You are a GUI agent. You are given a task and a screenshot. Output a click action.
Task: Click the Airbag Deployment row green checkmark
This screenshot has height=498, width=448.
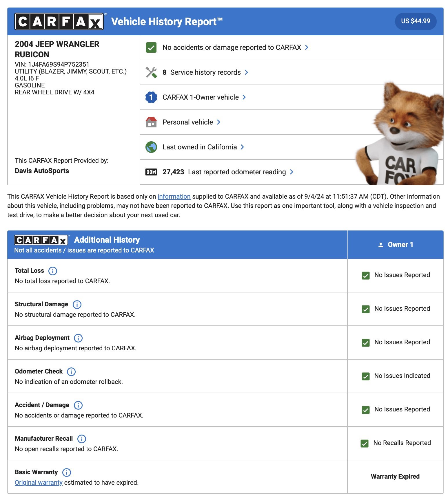pos(366,343)
